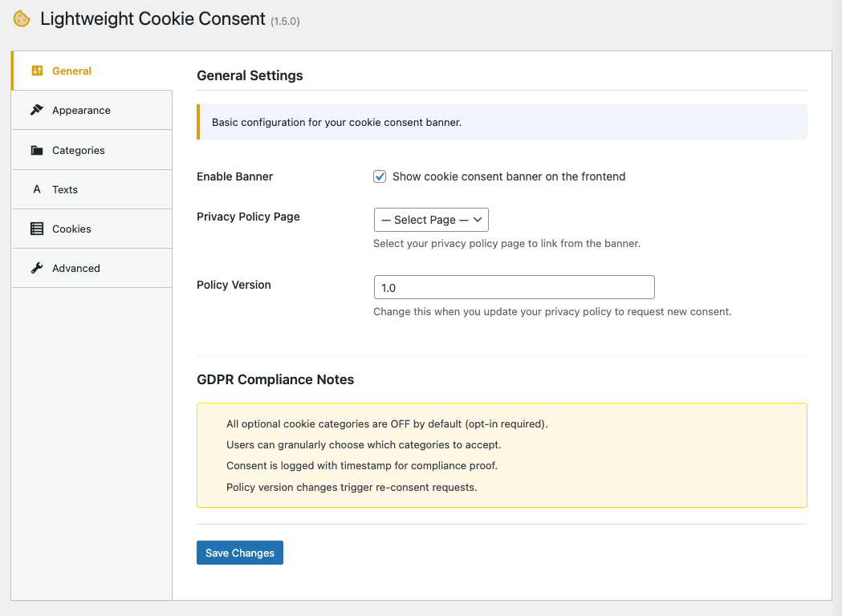Click the Cookies table icon in sidebar

pyautogui.click(x=36, y=229)
